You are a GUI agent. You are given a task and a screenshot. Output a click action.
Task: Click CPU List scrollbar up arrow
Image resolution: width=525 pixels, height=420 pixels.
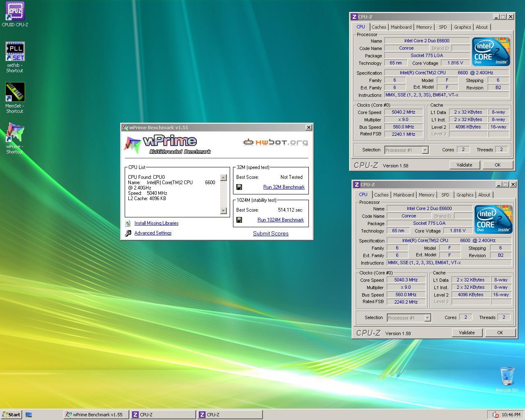click(x=224, y=178)
